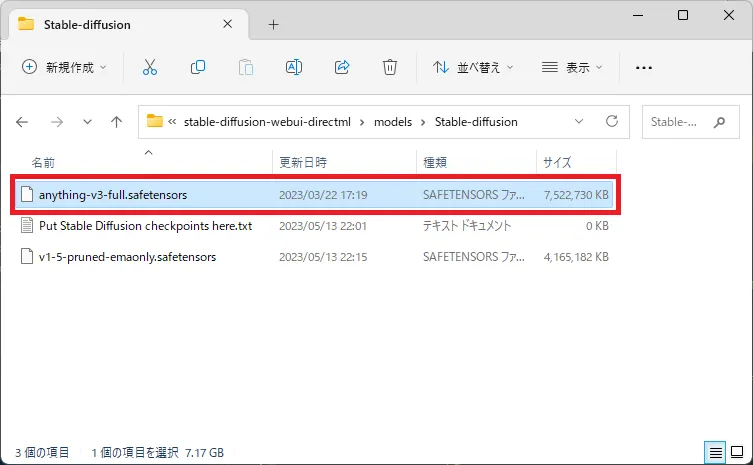Click the models breadcrumb link
The image size is (753, 465).
point(392,122)
